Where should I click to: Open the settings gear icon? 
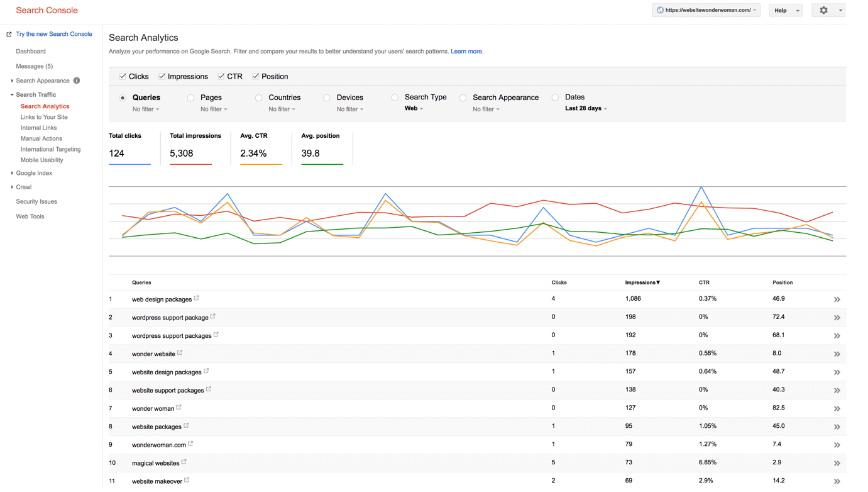[x=823, y=10]
